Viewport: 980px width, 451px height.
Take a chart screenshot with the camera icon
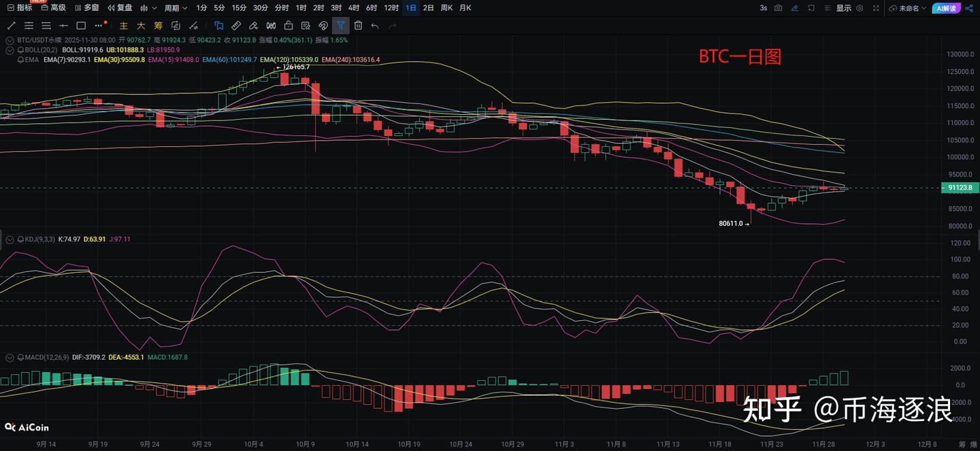click(x=779, y=7)
